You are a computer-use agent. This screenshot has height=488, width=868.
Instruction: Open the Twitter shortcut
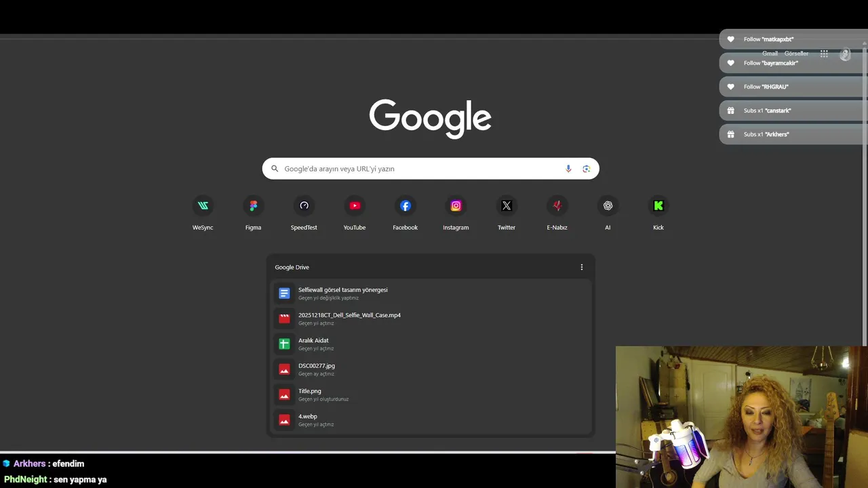507,213
